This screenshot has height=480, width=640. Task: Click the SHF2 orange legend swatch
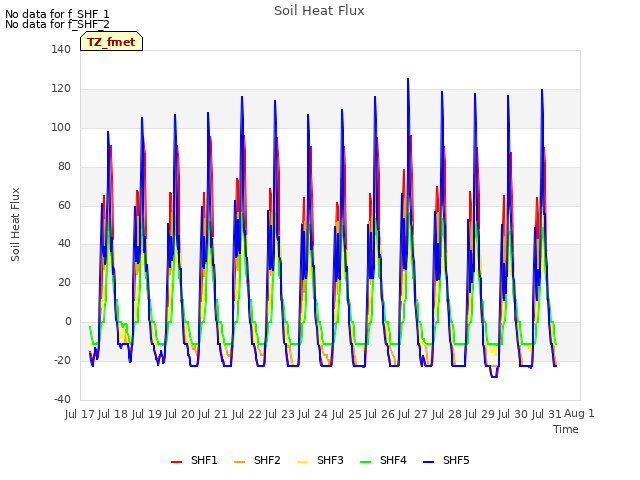point(239,461)
